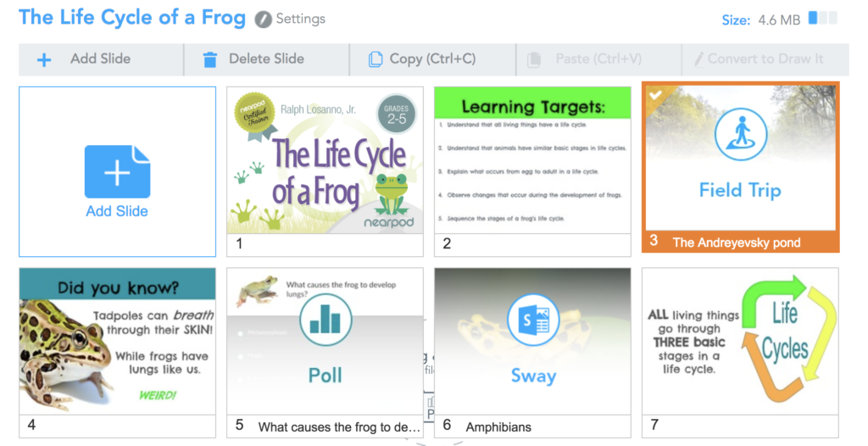Image resolution: width=868 pixels, height=446 pixels.
Task: Click the Copy pages icon in the toolbar
Action: 376,59
